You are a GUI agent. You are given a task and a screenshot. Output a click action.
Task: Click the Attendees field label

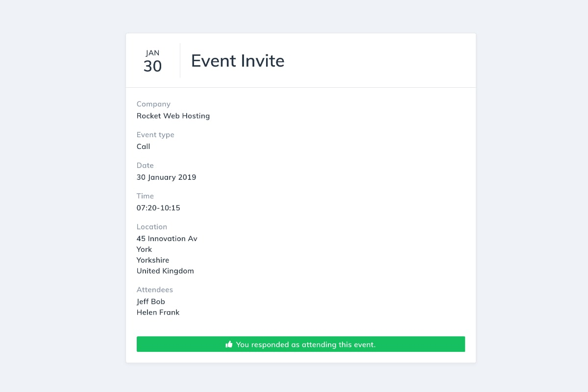pyautogui.click(x=155, y=290)
